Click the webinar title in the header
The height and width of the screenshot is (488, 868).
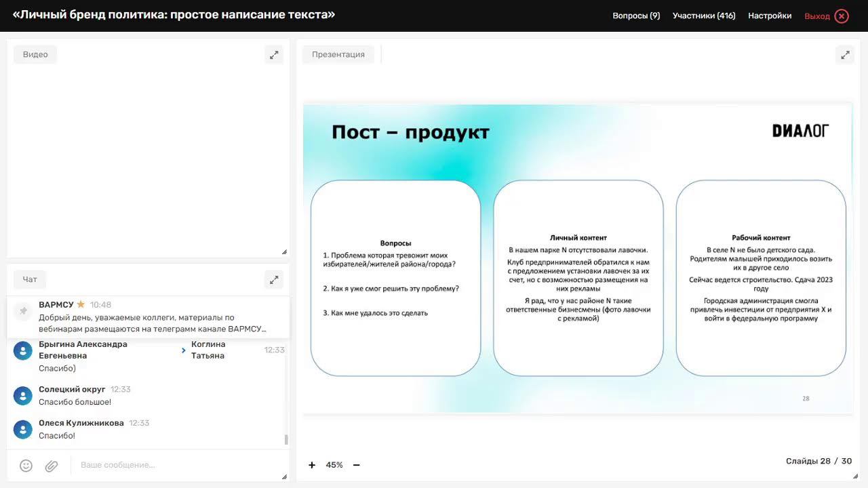click(174, 14)
